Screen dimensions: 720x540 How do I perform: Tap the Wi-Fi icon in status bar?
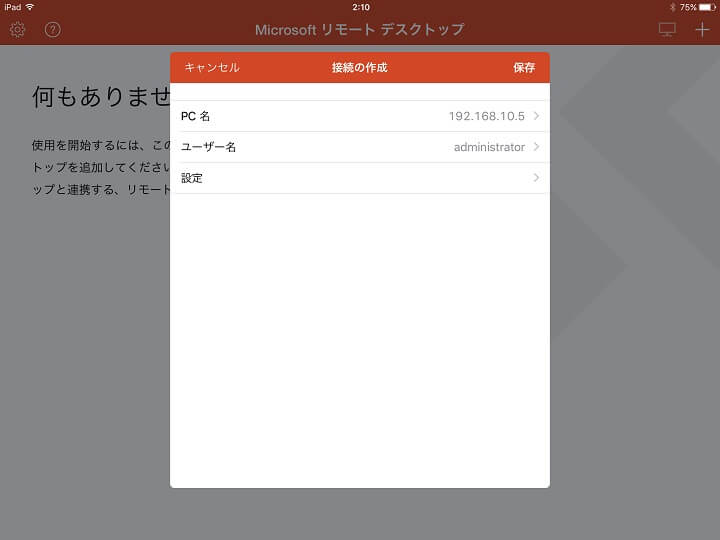pyautogui.click(x=30, y=7)
